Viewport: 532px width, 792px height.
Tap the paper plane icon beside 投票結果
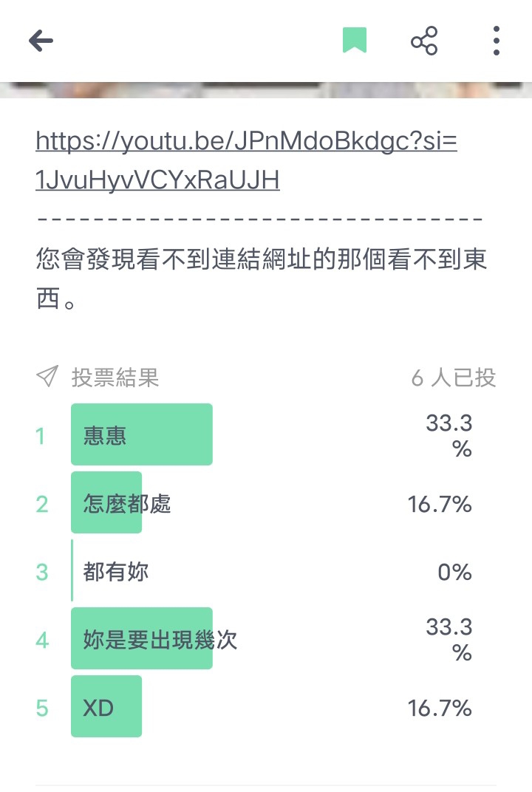[46, 377]
